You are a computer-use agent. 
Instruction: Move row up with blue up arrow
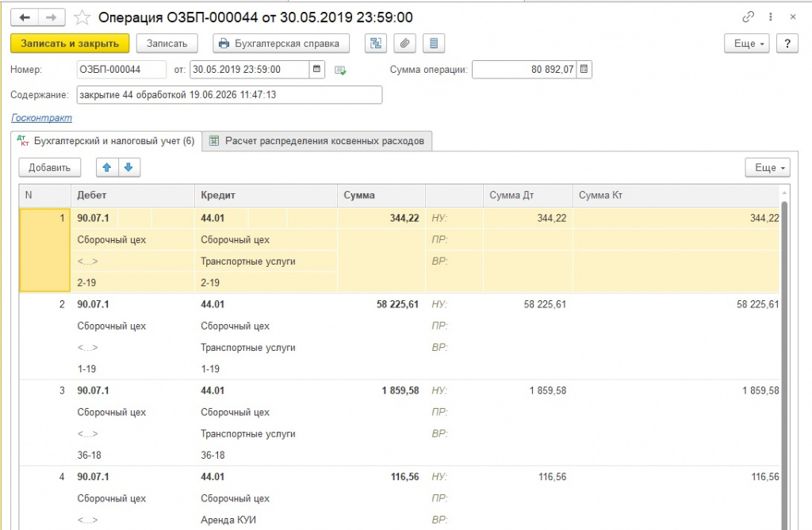107,167
